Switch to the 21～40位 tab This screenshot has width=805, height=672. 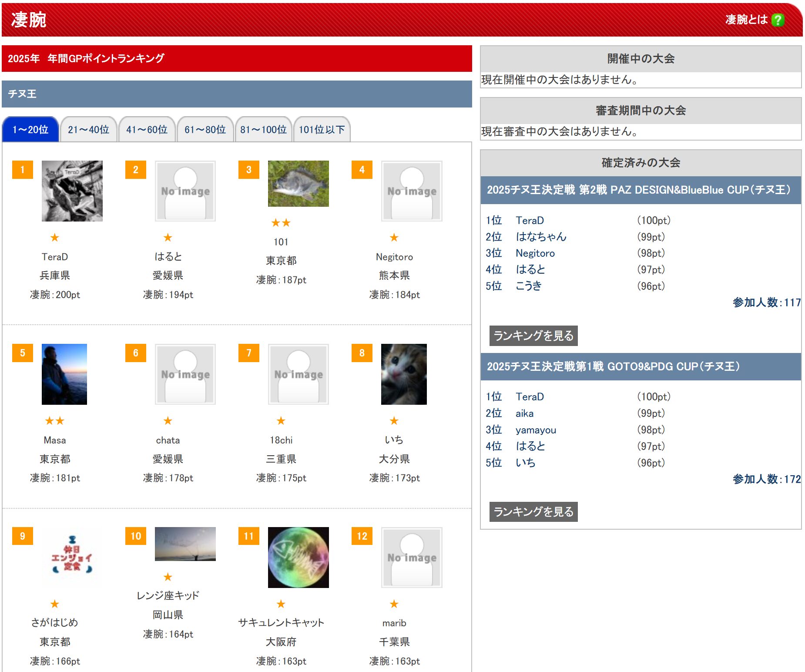(x=89, y=130)
